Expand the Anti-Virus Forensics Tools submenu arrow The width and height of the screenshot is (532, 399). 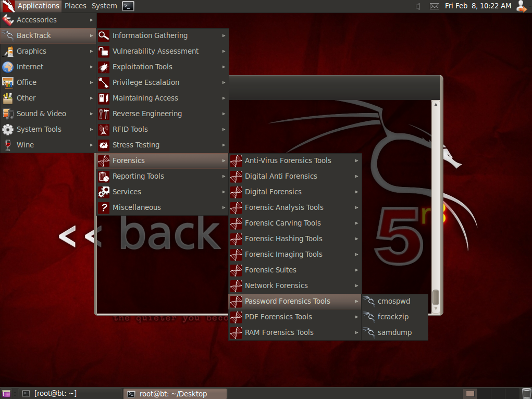(x=356, y=160)
